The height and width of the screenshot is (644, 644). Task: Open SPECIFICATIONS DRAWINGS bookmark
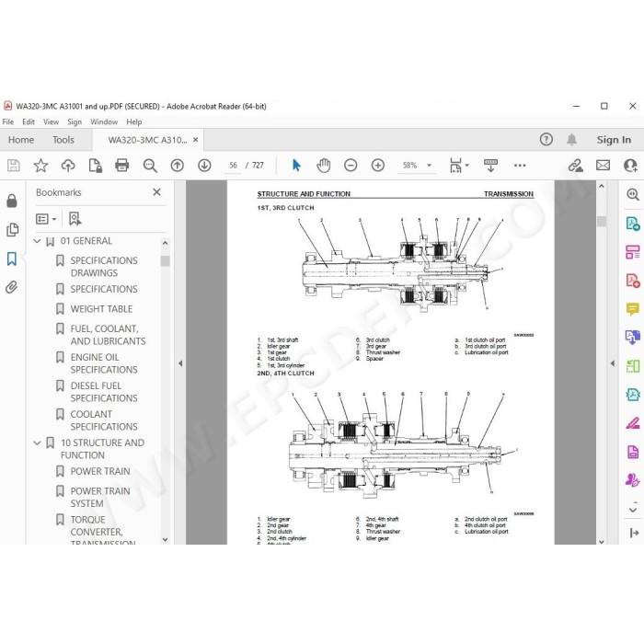104,267
